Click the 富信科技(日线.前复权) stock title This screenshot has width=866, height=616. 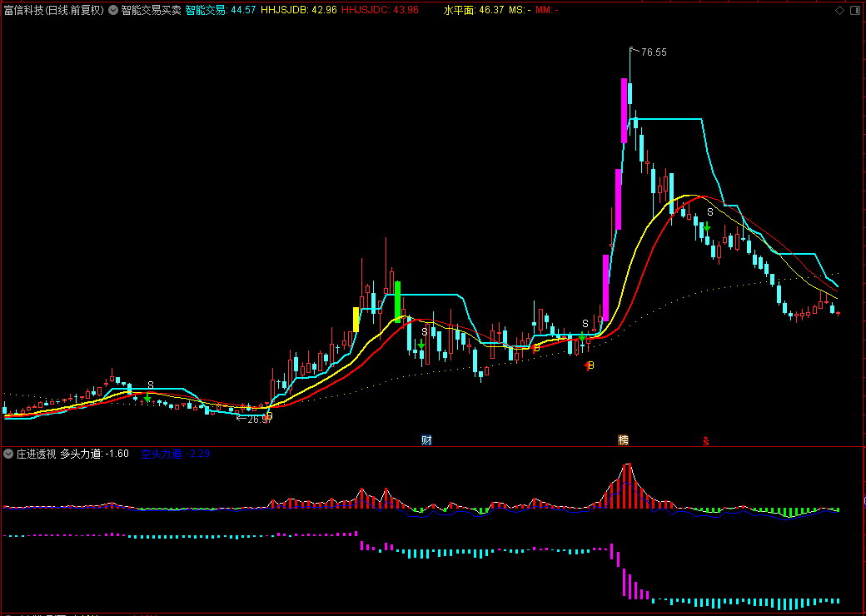54,10
